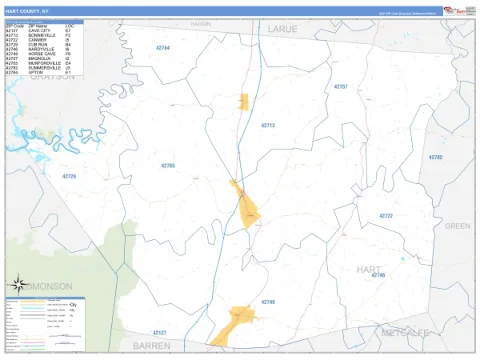The image size is (480, 360).
Task: Click the 42784 ZIP label on the map
Action: tap(163, 48)
